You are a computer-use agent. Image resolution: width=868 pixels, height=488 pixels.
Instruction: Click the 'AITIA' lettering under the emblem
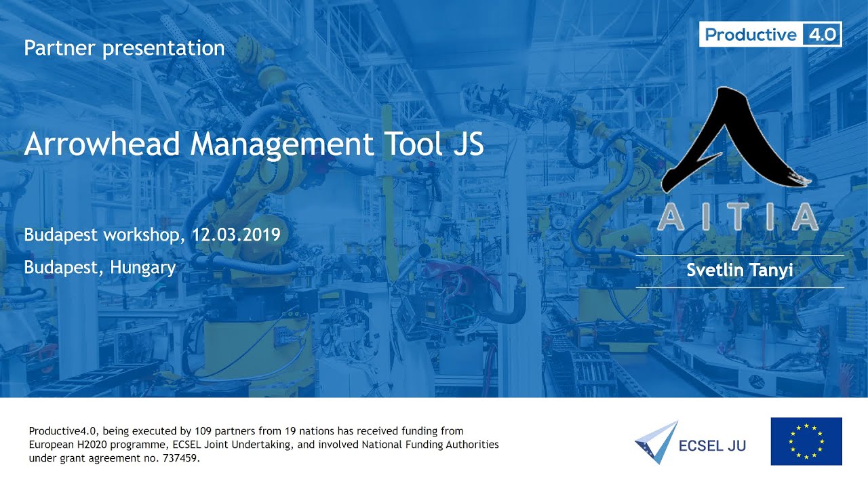738,216
